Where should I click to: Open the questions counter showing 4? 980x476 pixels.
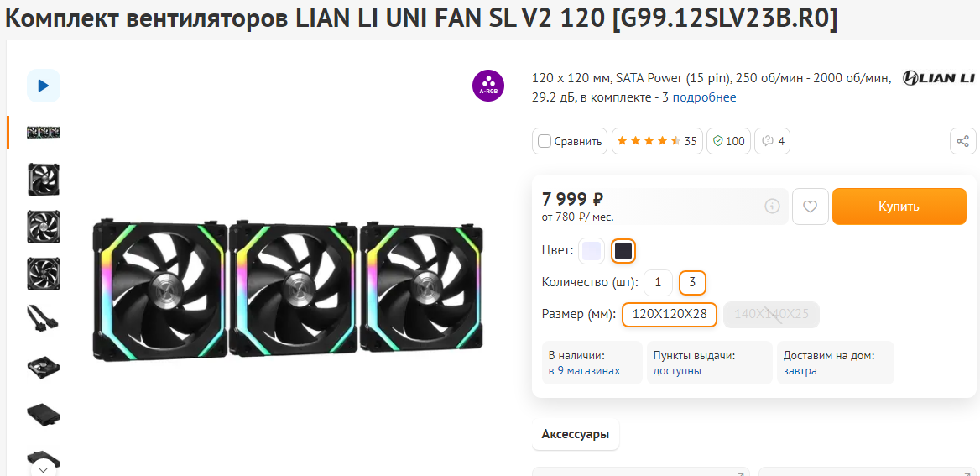click(772, 141)
